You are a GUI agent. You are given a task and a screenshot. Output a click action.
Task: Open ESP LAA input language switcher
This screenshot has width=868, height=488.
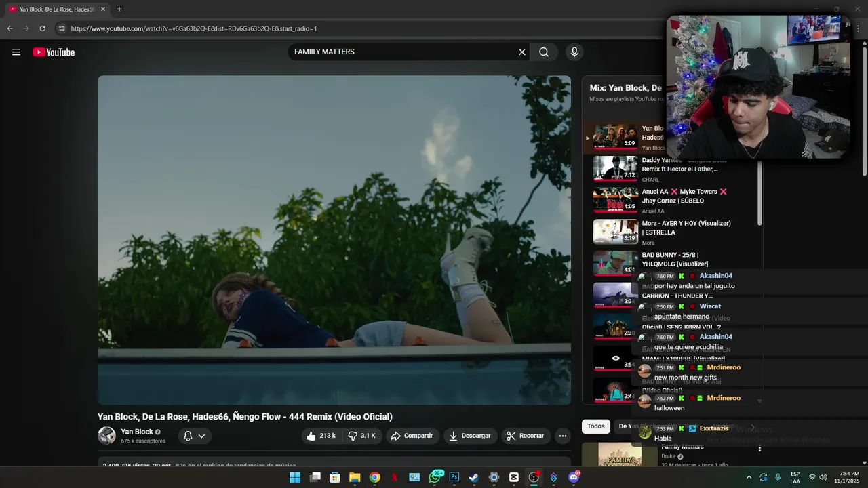coord(795,477)
